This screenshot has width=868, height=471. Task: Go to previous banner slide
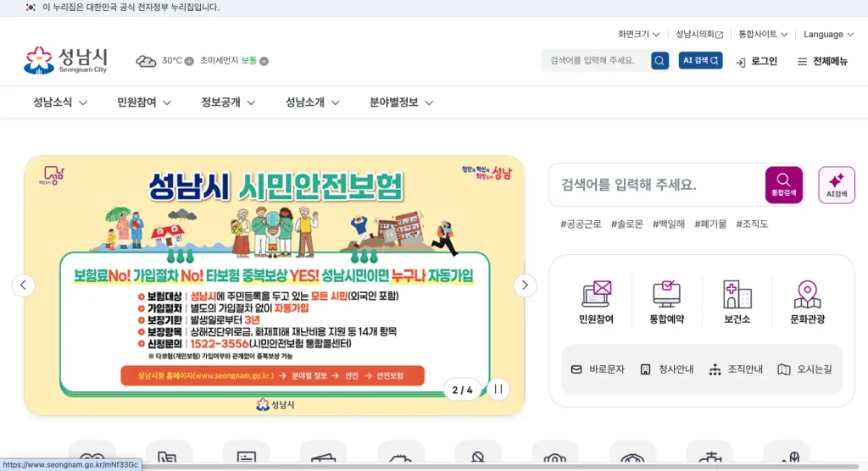tap(23, 285)
